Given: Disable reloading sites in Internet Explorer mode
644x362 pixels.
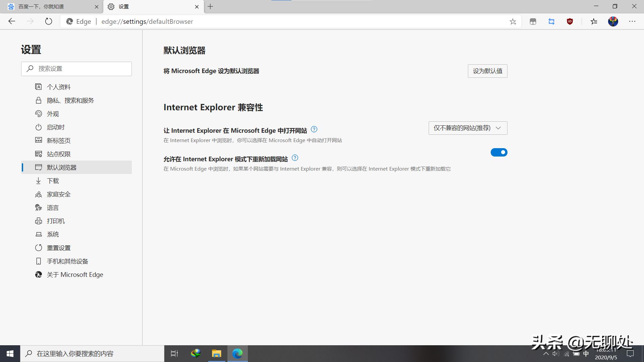Looking at the screenshot, I should [x=499, y=152].
